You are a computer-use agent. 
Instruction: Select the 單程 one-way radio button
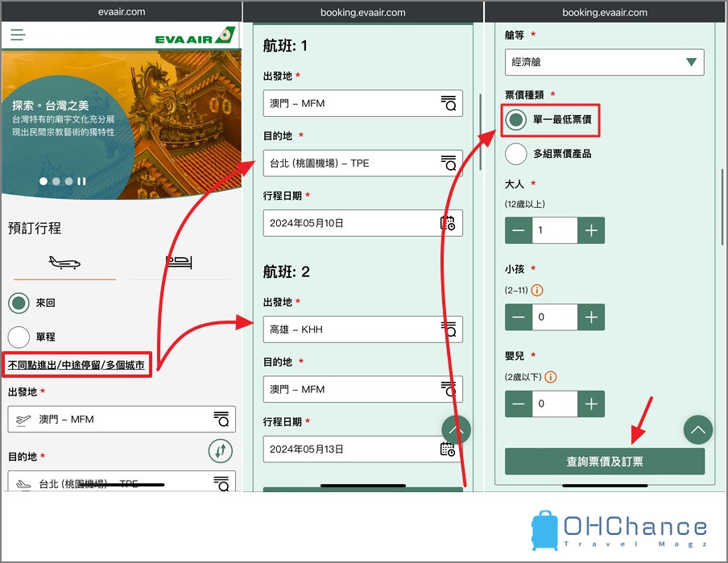[19, 337]
